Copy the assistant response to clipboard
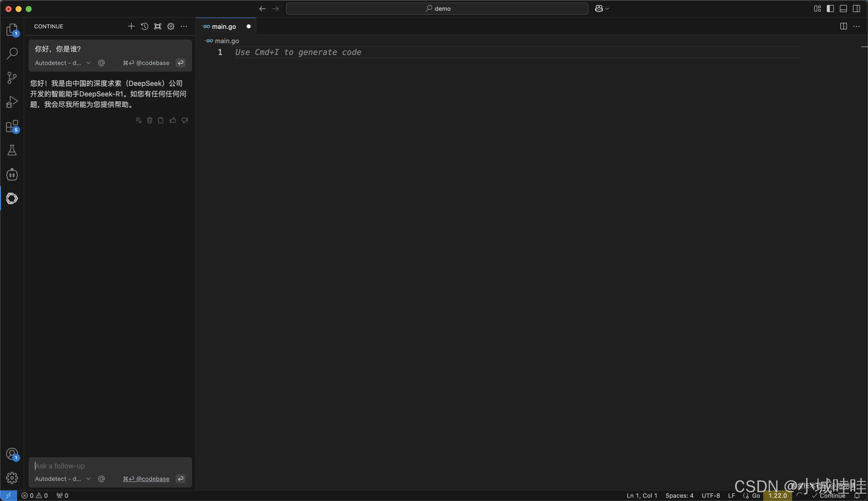Screen dimensions: 868x501 point(161,120)
